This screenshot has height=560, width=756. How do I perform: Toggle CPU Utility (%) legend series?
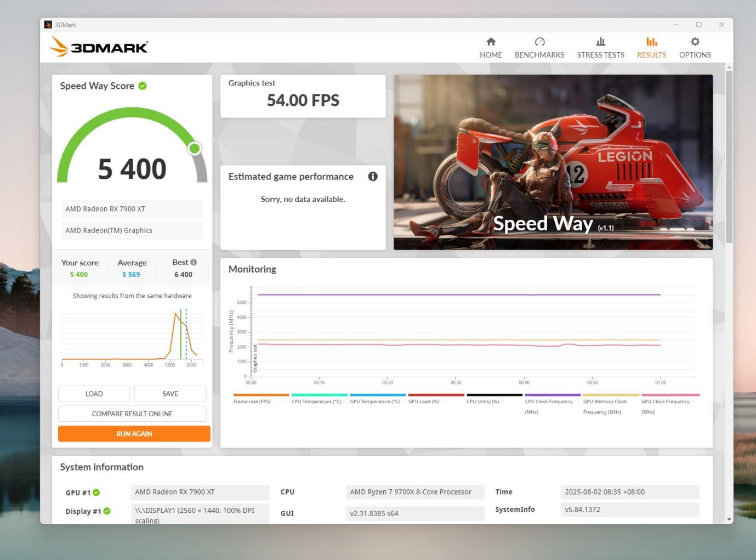(x=494, y=399)
